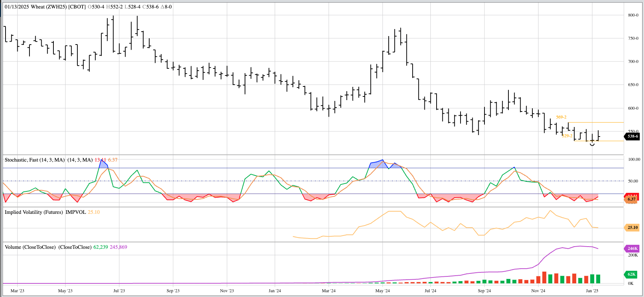644x297 pixels.
Task: Click the green 62K volume tag
Action: (631, 274)
